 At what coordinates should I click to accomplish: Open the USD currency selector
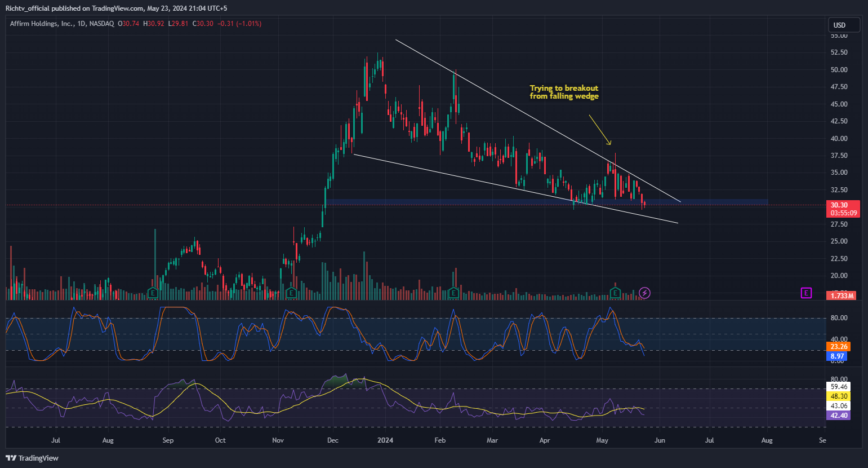(x=844, y=25)
